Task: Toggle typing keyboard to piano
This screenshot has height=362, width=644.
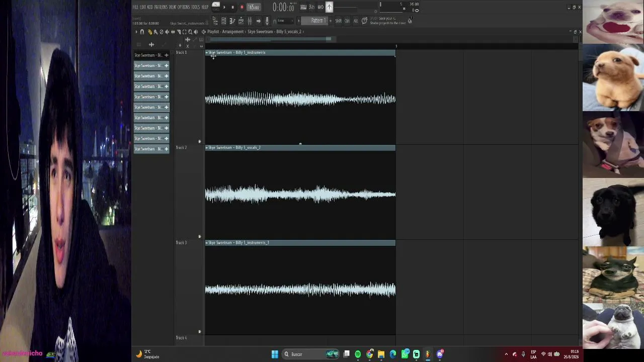Action: (303, 7)
